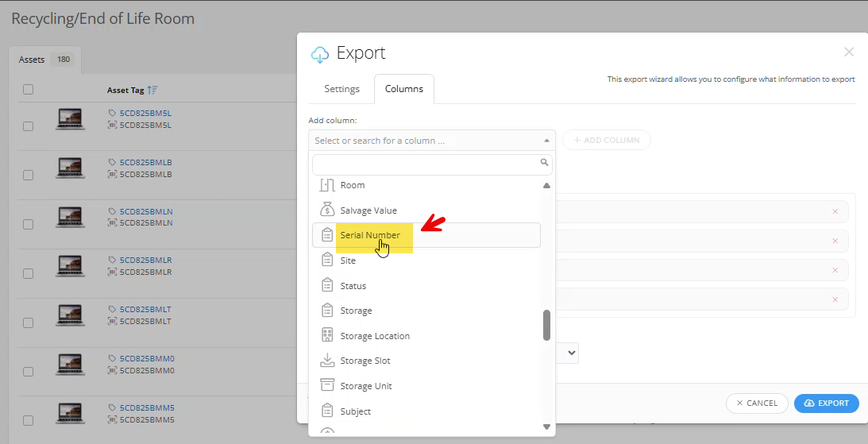Click the Storage Unit box icon

[327, 386]
